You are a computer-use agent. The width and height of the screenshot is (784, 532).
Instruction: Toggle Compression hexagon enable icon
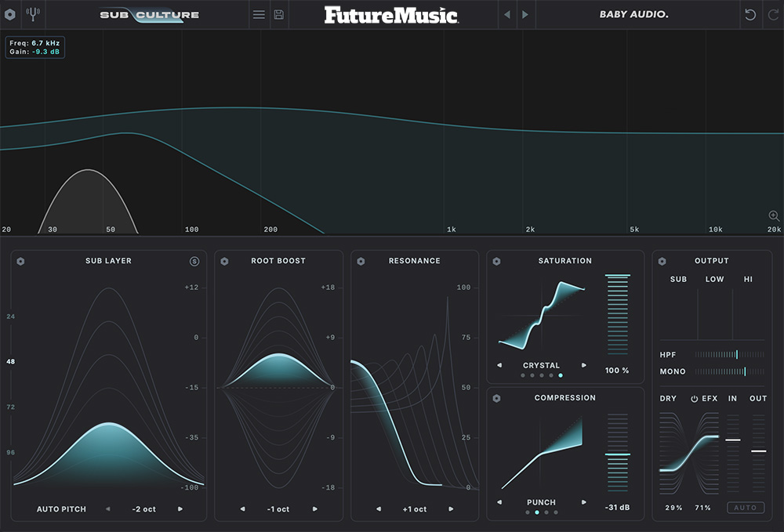(496, 398)
